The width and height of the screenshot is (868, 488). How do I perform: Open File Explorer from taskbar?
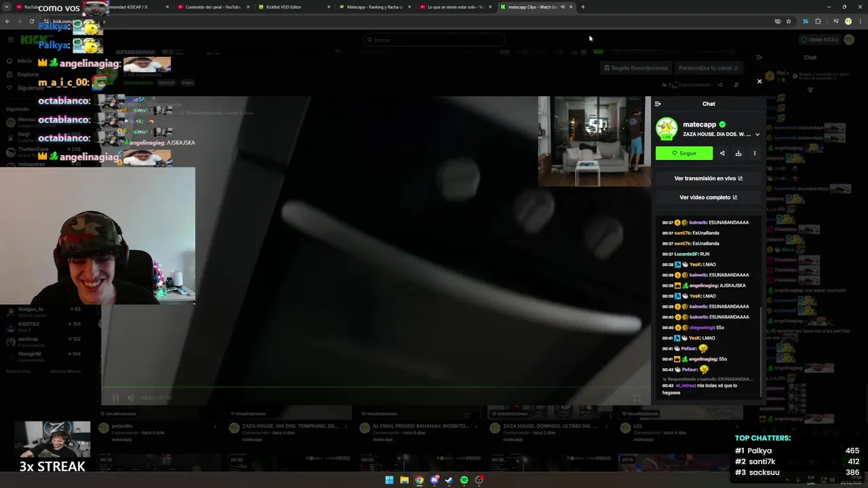pyautogui.click(x=404, y=480)
